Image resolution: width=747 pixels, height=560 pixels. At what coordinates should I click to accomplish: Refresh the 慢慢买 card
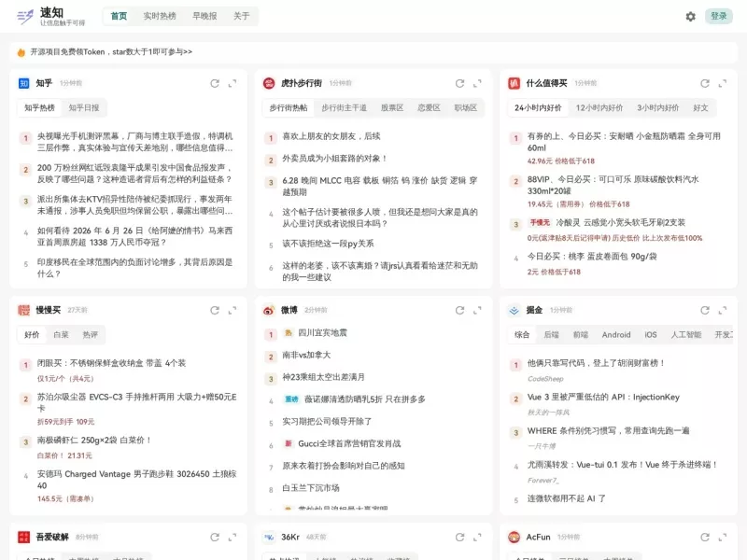pyautogui.click(x=215, y=311)
